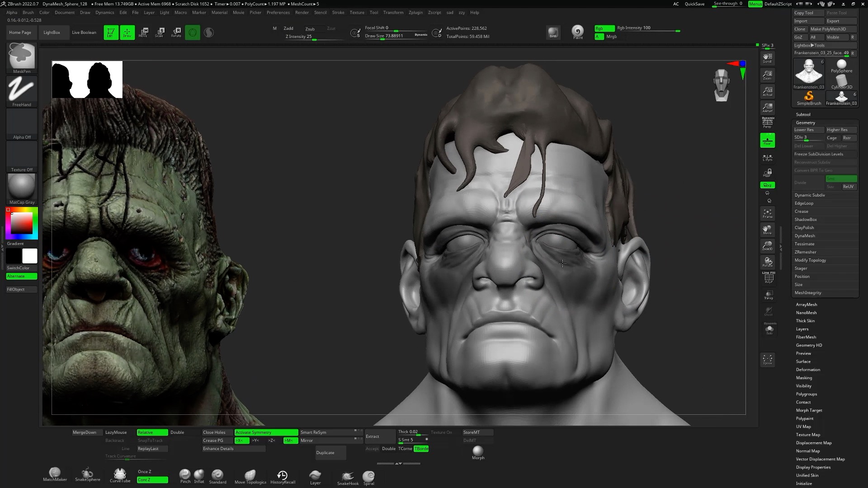Click the BPR render icon
The width and height of the screenshot is (868, 488).
point(552,32)
